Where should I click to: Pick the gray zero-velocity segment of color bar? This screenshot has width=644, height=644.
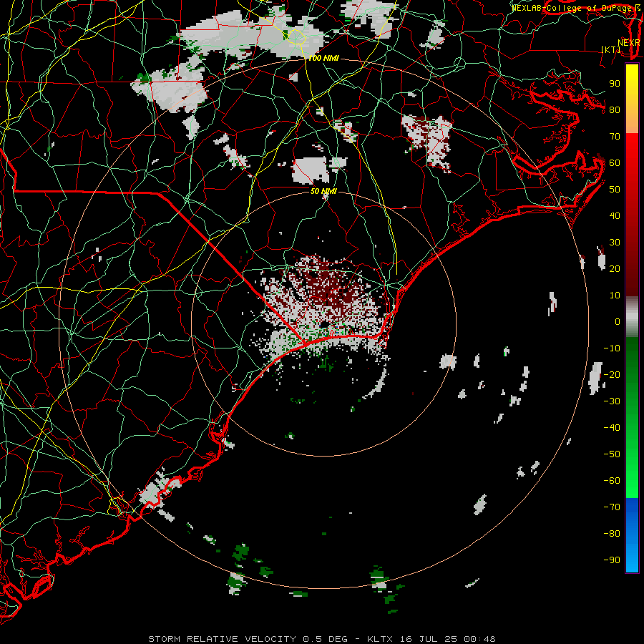(x=632, y=317)
